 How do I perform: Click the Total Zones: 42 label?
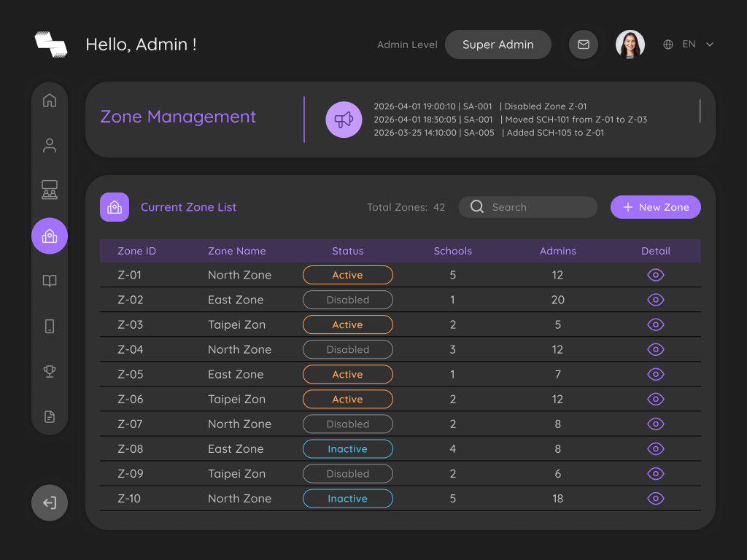(406, 207)
